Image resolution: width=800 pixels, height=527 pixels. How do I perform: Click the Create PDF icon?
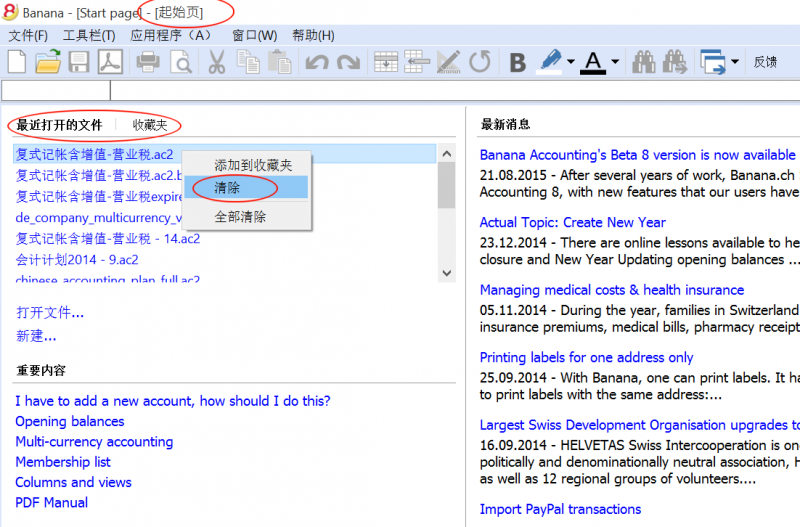pos(110,62)
